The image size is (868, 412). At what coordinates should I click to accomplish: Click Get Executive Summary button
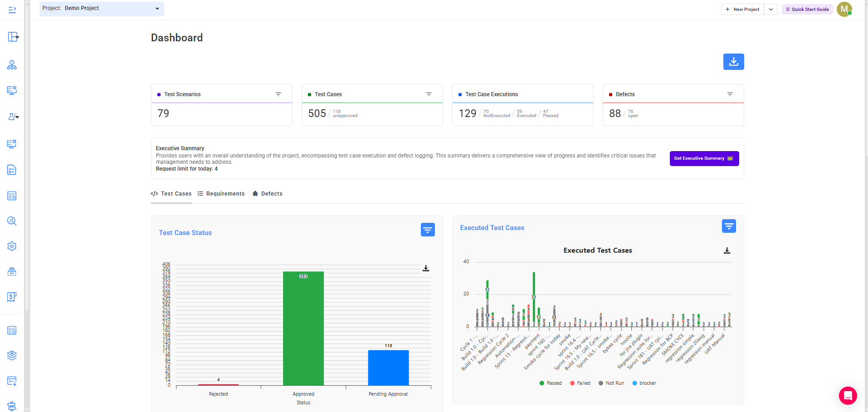704,158
